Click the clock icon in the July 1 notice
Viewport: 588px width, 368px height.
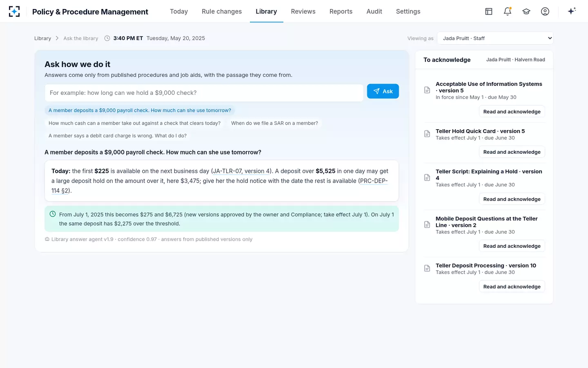tap(53, 214)
